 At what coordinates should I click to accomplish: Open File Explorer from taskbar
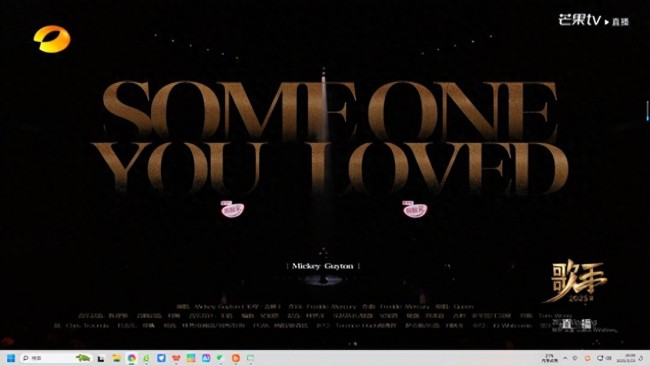[116, 358]
